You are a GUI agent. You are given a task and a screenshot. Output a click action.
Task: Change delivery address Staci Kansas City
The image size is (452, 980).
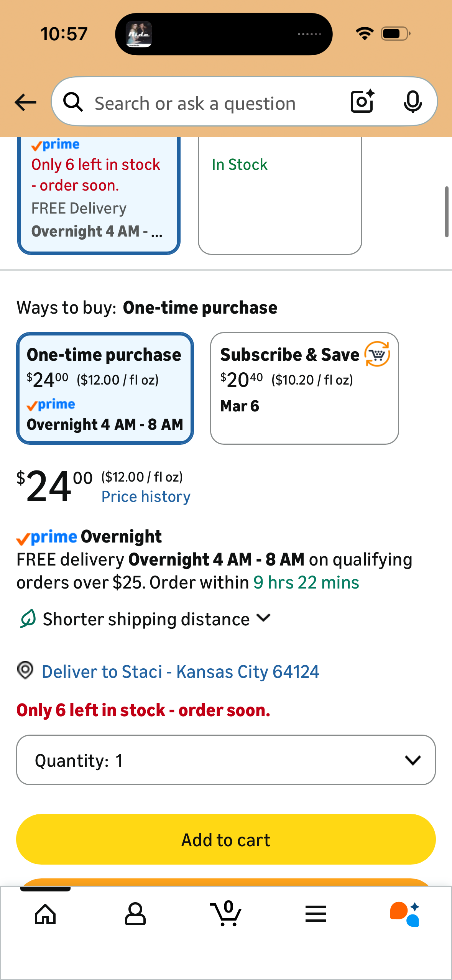click(x=180, y=672)
